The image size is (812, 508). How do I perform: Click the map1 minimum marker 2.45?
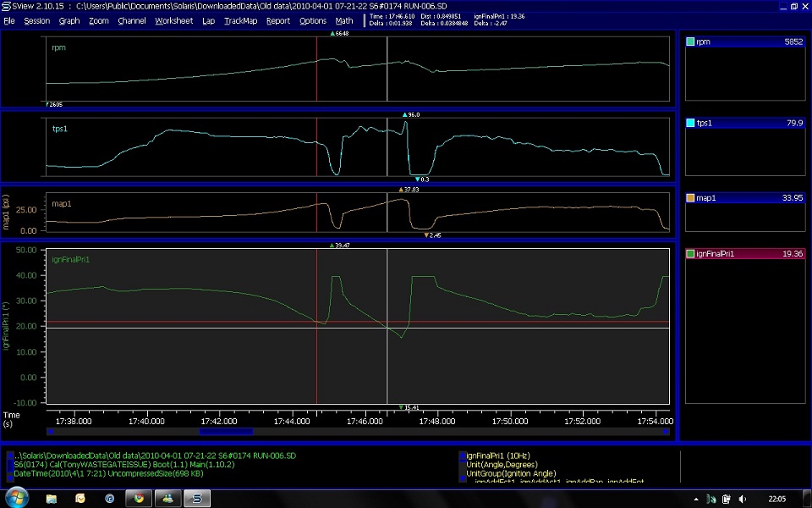click(432, 235)
